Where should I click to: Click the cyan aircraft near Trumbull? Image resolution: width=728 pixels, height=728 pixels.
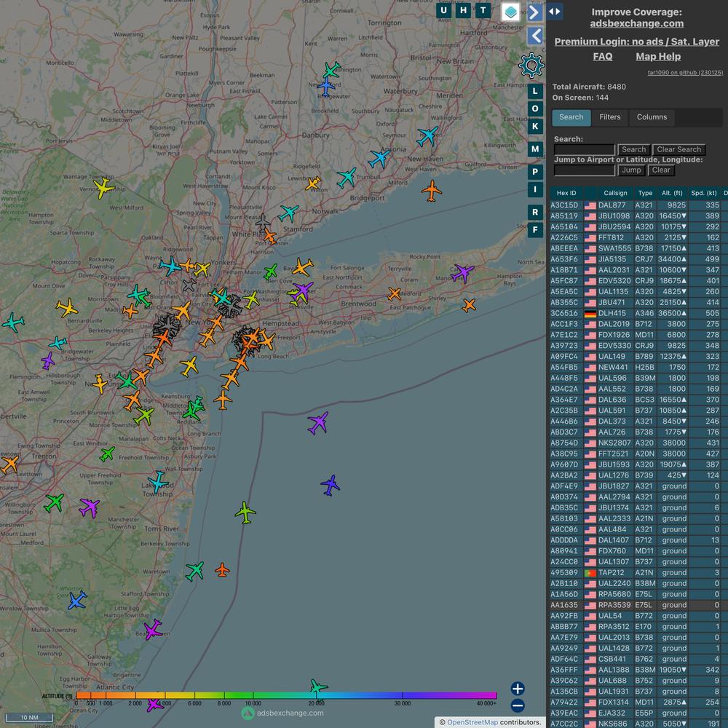(x=347, y=178)
